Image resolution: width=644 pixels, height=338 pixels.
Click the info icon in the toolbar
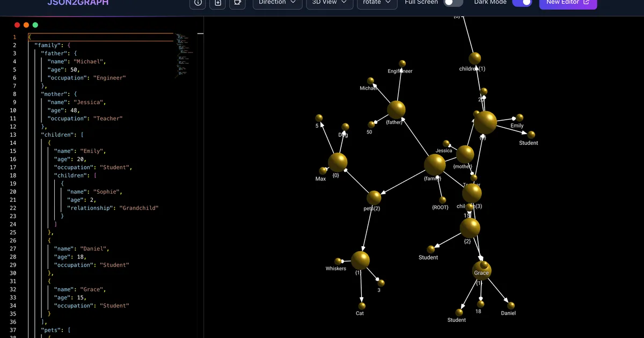point(197,4)
